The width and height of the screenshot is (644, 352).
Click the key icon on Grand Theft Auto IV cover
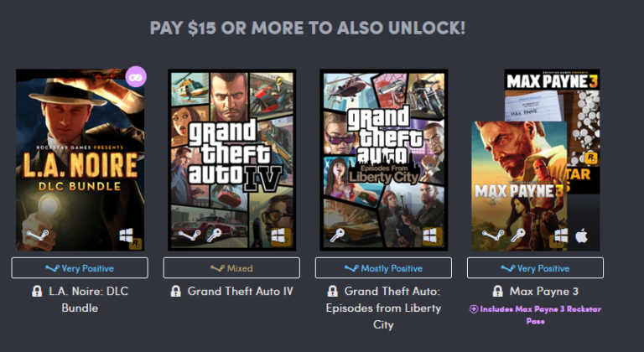click(214, 236)
